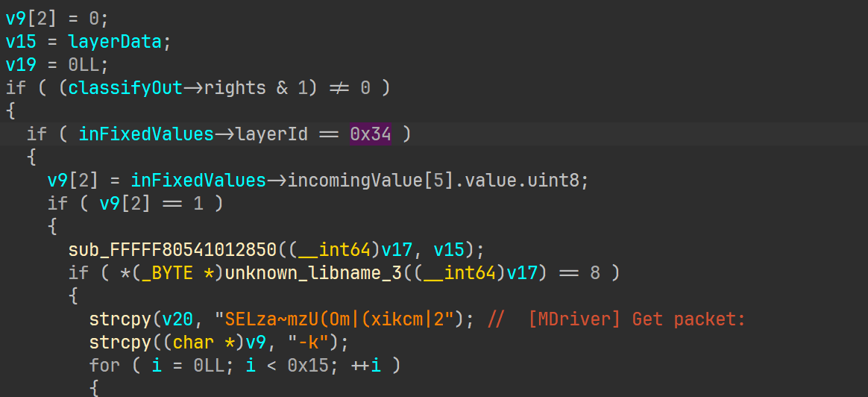The image size is (868, 397).
Task: Click the rights struct member
Action: 235,88
